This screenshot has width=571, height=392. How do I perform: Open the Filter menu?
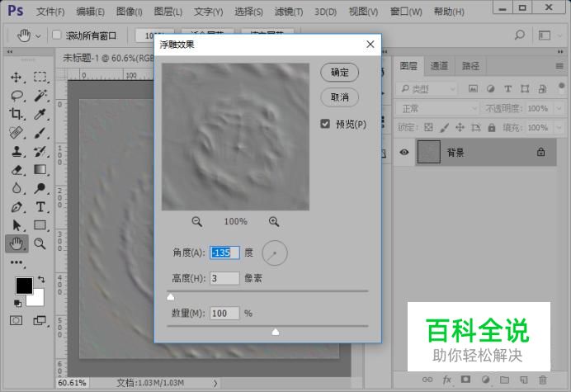289,12
